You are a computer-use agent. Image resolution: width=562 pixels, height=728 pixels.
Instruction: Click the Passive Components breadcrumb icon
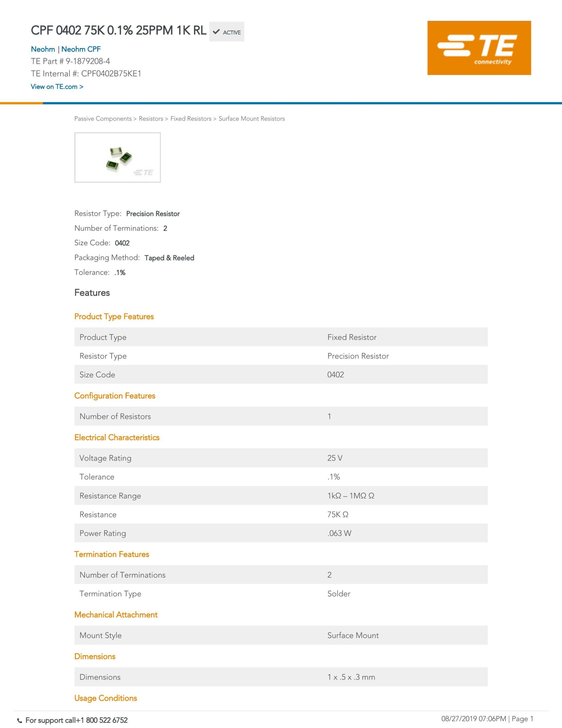[103, 119]
